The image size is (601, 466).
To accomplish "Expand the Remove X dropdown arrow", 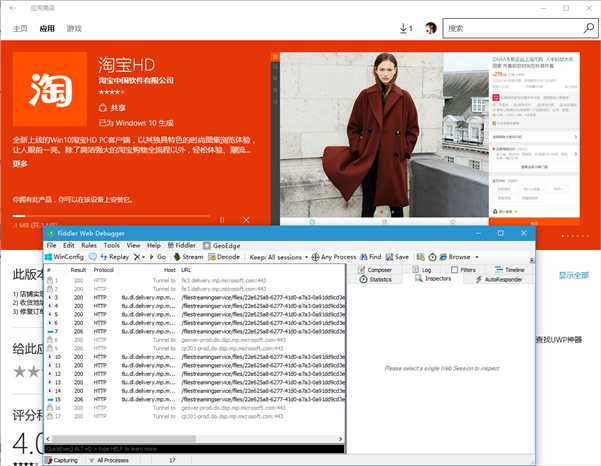I will click(143, 258).
